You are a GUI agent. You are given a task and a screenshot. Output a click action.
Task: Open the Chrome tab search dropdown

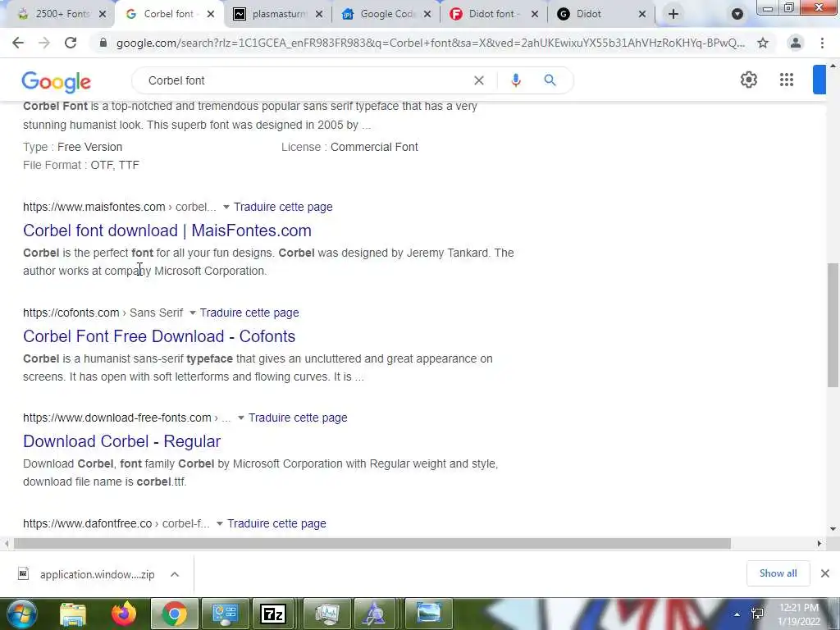(737, 14)
